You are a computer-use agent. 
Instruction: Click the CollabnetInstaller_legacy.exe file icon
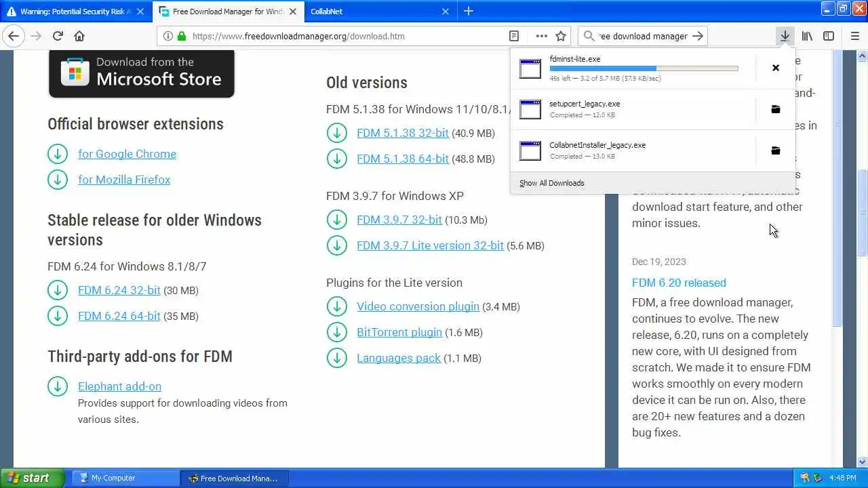tap(530, 150)
